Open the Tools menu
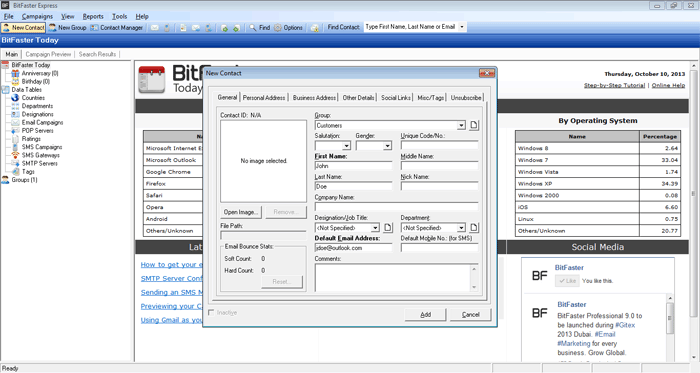 [x=119, y=17]
